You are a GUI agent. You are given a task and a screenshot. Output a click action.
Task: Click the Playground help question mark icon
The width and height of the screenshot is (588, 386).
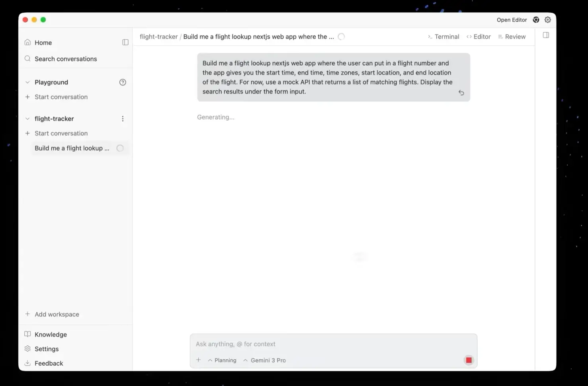[x=123, y=82]
